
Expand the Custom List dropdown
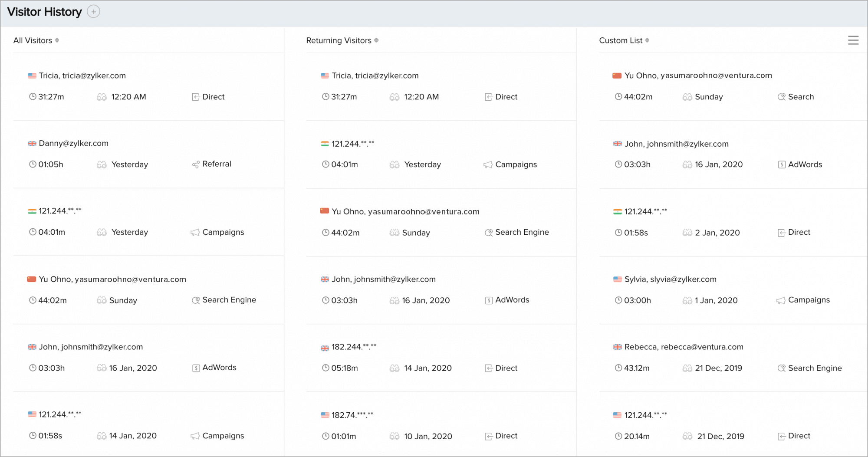tap(624, 40)
